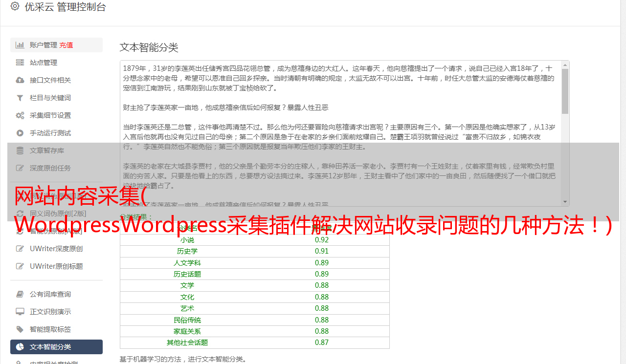Click the 0.87 score value
626x364 pixels.
[322, 343]
